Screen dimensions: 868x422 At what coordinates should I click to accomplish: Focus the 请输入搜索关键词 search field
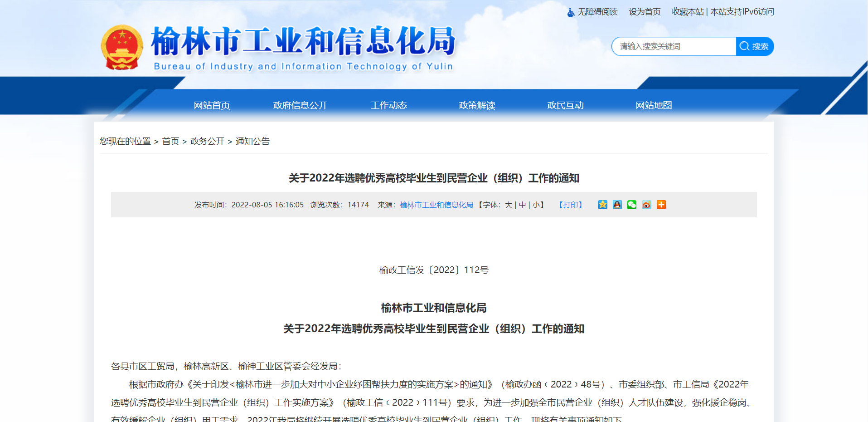[x=673, y=46]
